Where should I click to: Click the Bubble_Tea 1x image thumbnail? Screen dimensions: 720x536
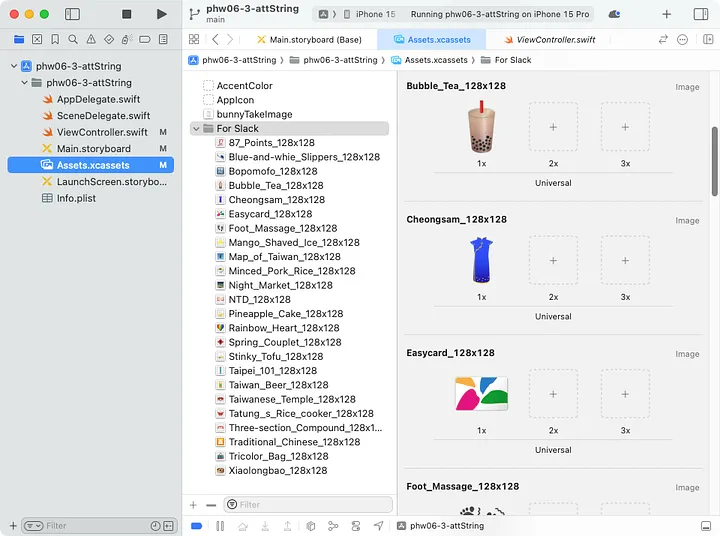point(481,127)
